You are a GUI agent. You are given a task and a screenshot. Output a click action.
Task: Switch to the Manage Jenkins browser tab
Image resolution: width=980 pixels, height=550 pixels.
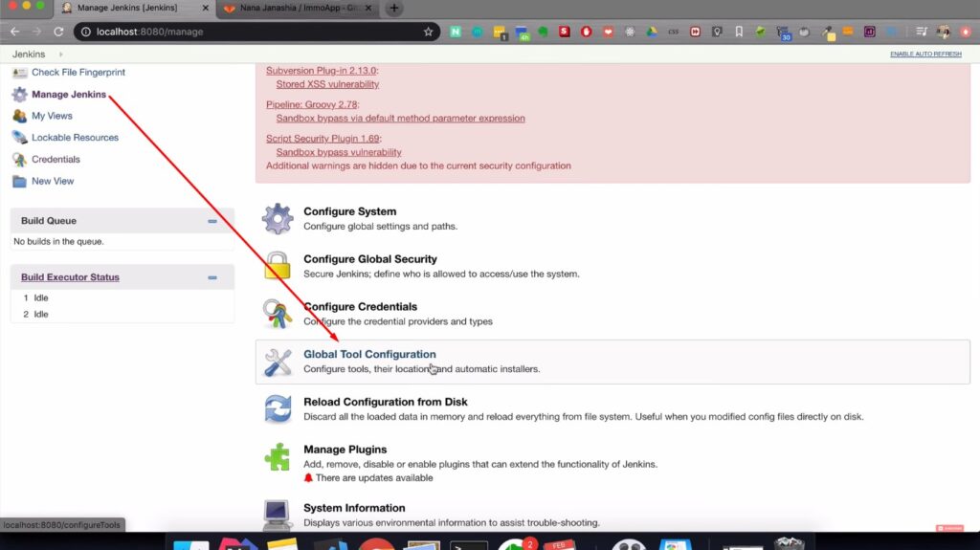pos(127,8)
